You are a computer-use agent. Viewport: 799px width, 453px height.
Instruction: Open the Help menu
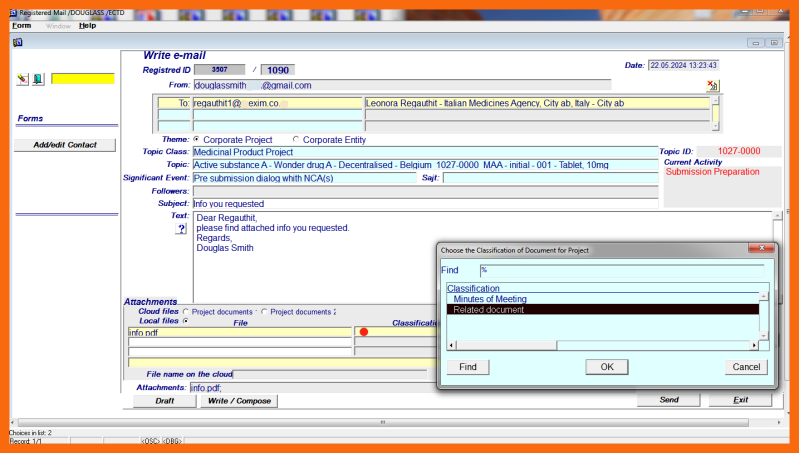(88, 25)
